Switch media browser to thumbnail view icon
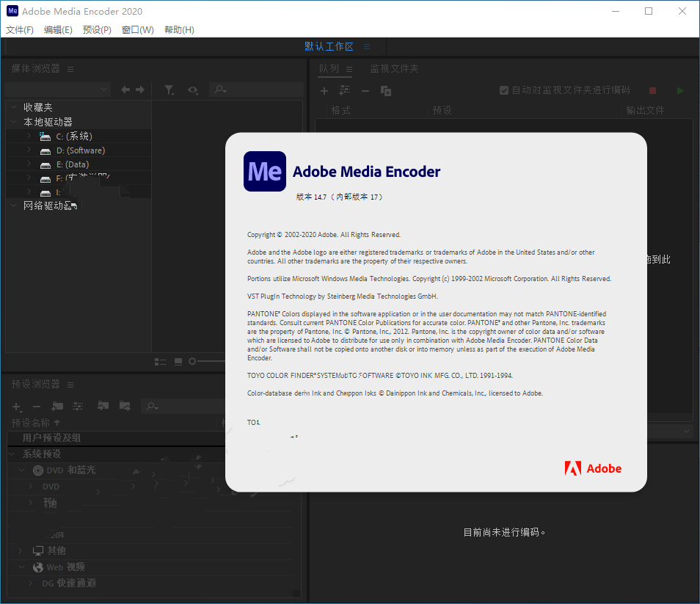Viewport: 700px width, 604px height. (x=178, y=362)
